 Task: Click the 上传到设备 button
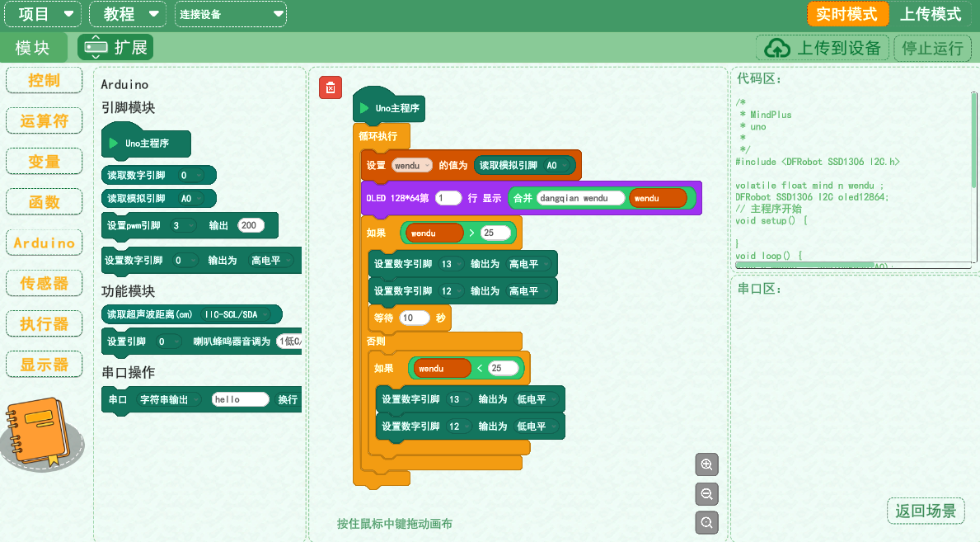tap(823, 48)
